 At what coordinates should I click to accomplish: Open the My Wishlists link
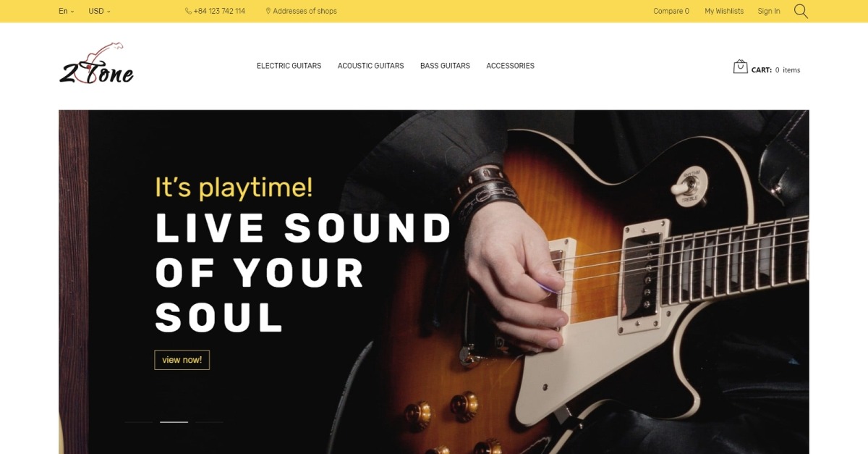[724, 11]
